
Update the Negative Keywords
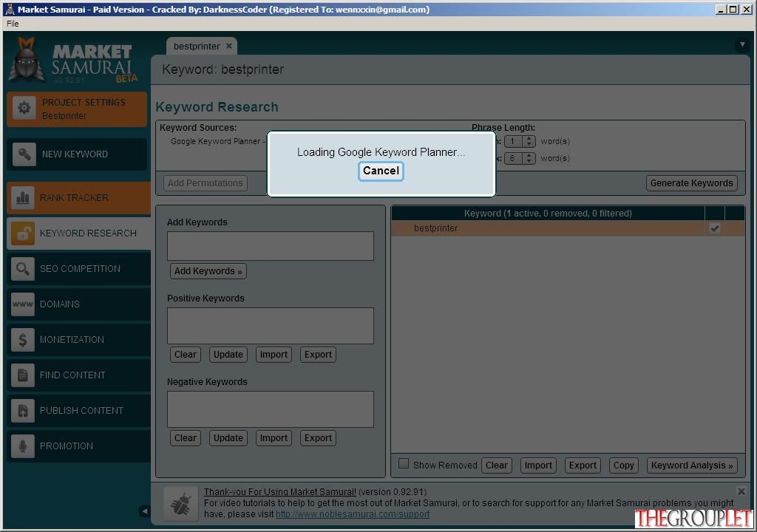(x=228, y=438)
